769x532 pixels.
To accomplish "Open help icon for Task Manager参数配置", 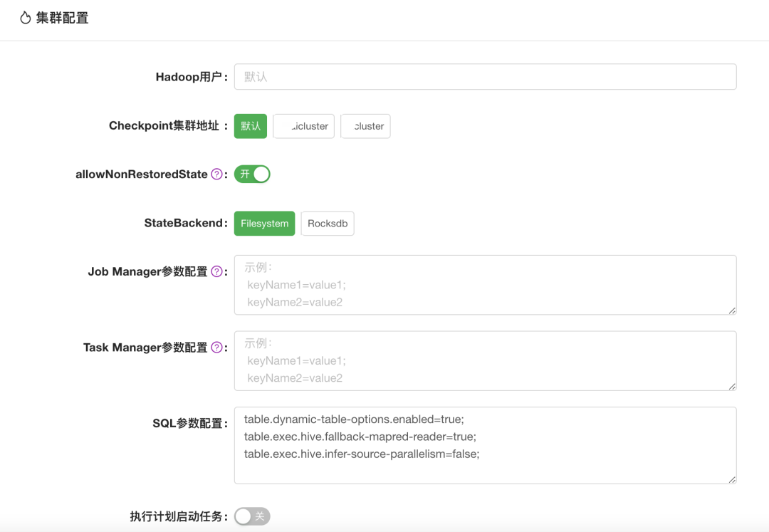I will pos(216,348).
